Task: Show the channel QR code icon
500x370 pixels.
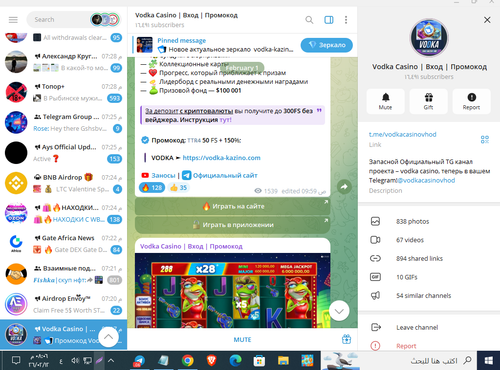Action: coord(485,139)
